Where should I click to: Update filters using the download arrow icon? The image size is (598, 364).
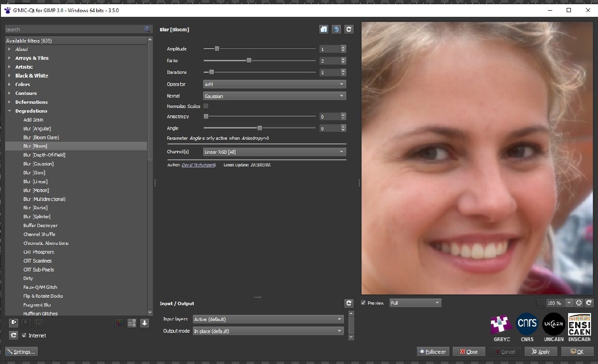144,322
